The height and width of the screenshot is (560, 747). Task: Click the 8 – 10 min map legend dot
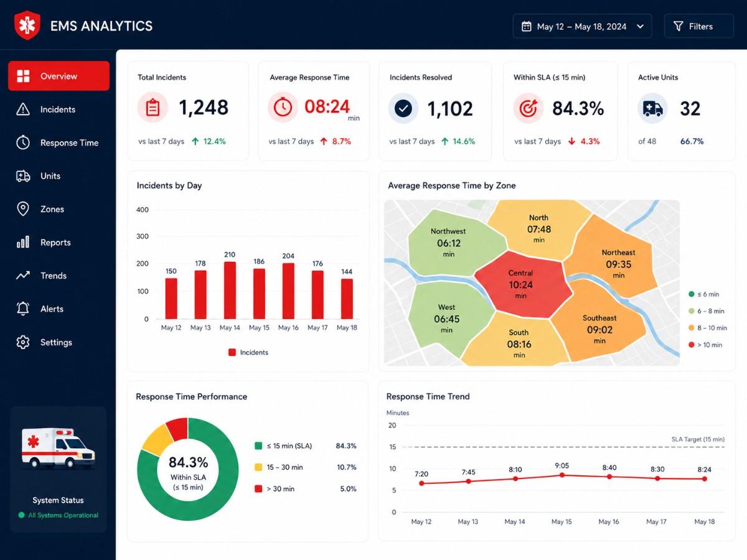click(x=691, y=328)
